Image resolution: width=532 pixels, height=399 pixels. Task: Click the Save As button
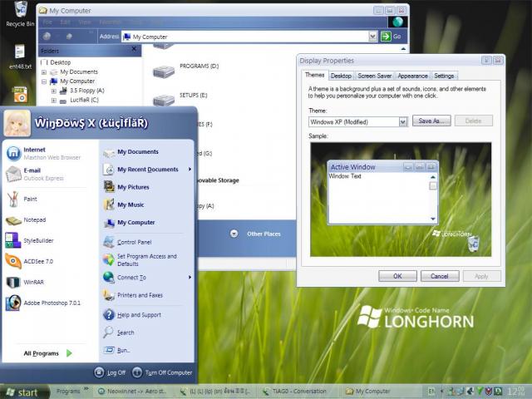coord(431,121)
